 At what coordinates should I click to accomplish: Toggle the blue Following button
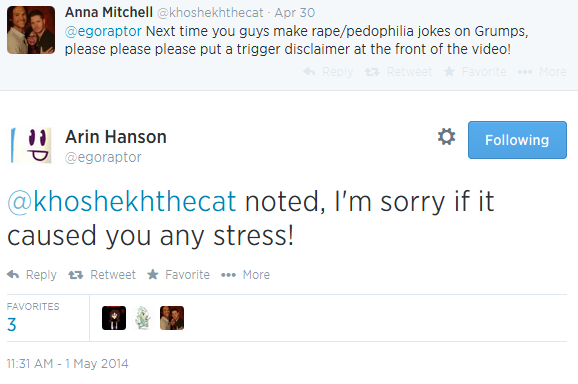517,140
